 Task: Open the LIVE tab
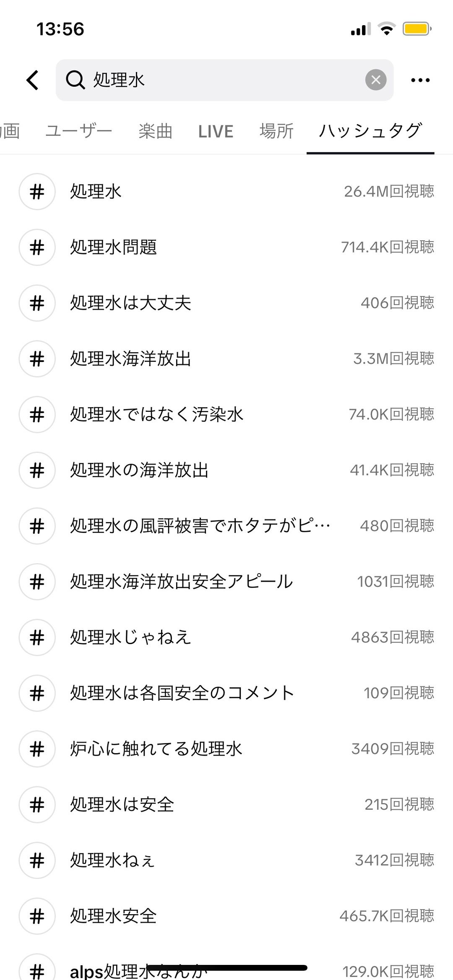coord(216,131)
